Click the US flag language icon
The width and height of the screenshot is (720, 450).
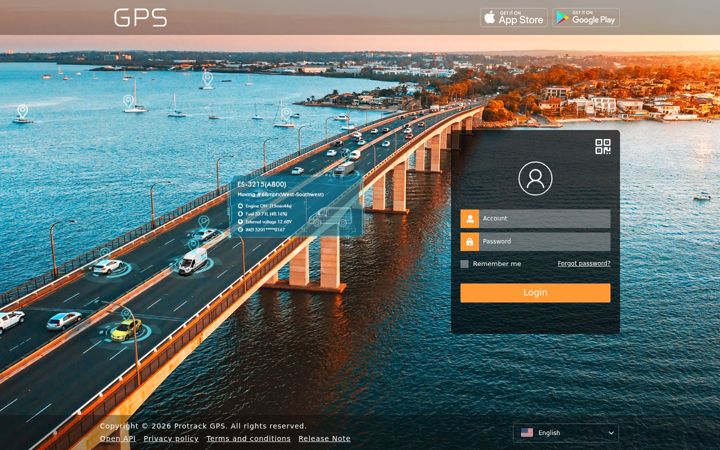coord(527,433)
